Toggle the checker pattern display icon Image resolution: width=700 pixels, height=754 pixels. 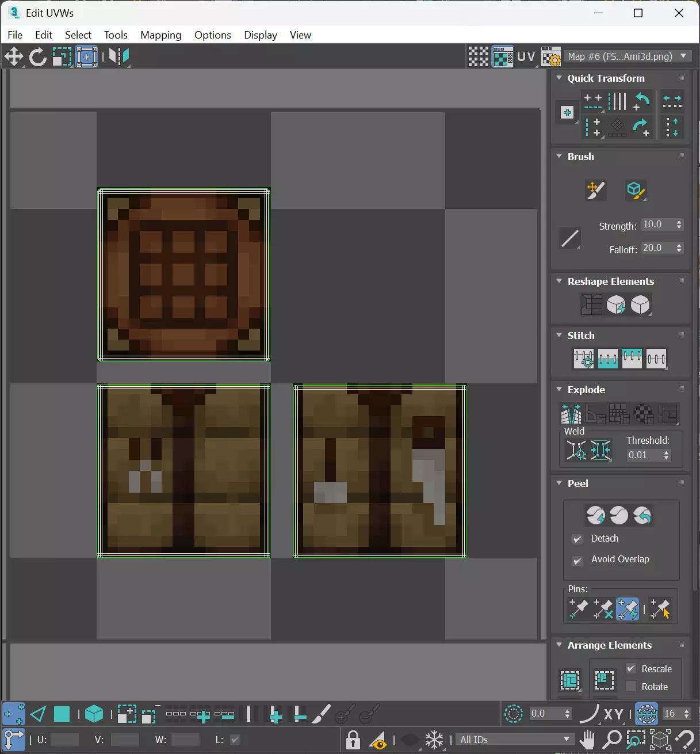point(478,56)
